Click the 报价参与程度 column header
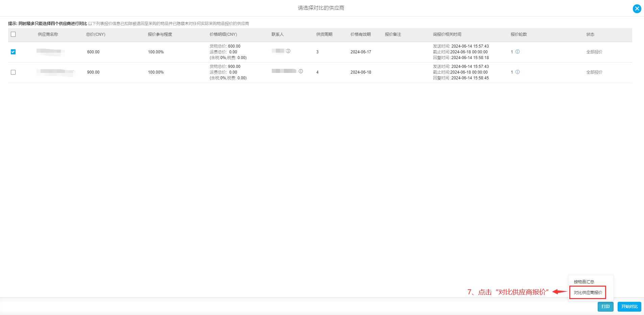 click(160, 34)
